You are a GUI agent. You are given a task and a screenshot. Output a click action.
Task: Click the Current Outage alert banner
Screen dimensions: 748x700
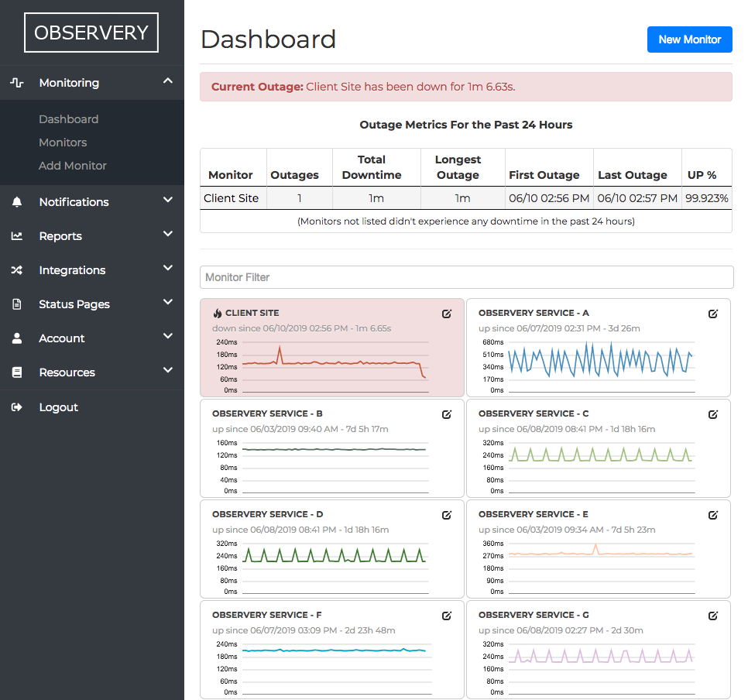466,87
